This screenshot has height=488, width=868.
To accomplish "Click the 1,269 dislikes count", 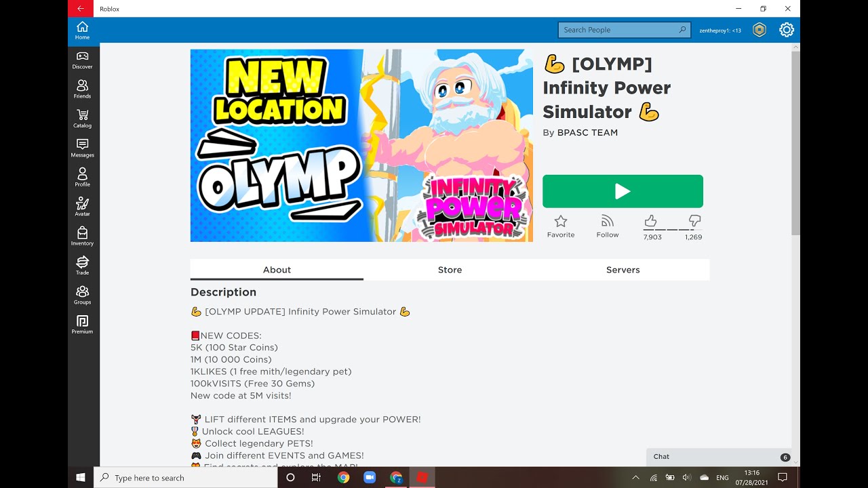I will (x=693, y=237).
